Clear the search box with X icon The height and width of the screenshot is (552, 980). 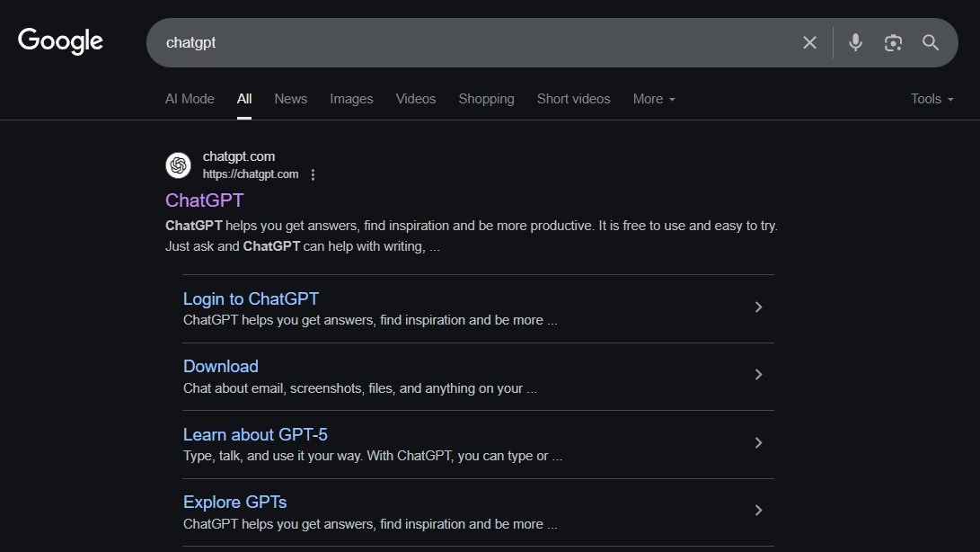(x=809, y=42)
